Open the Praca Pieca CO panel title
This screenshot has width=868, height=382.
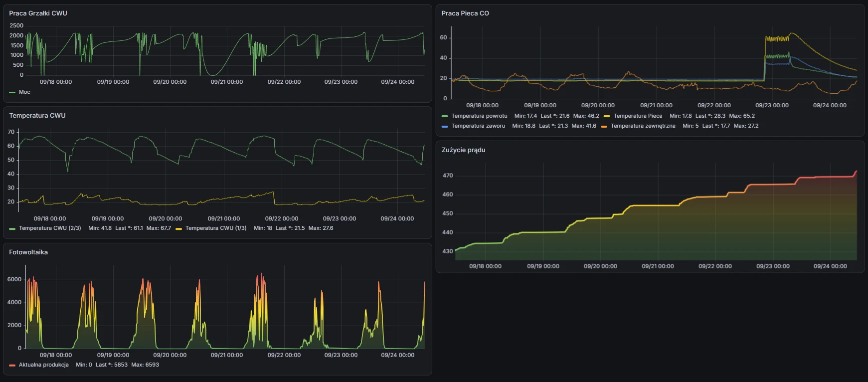coord(465,13)
